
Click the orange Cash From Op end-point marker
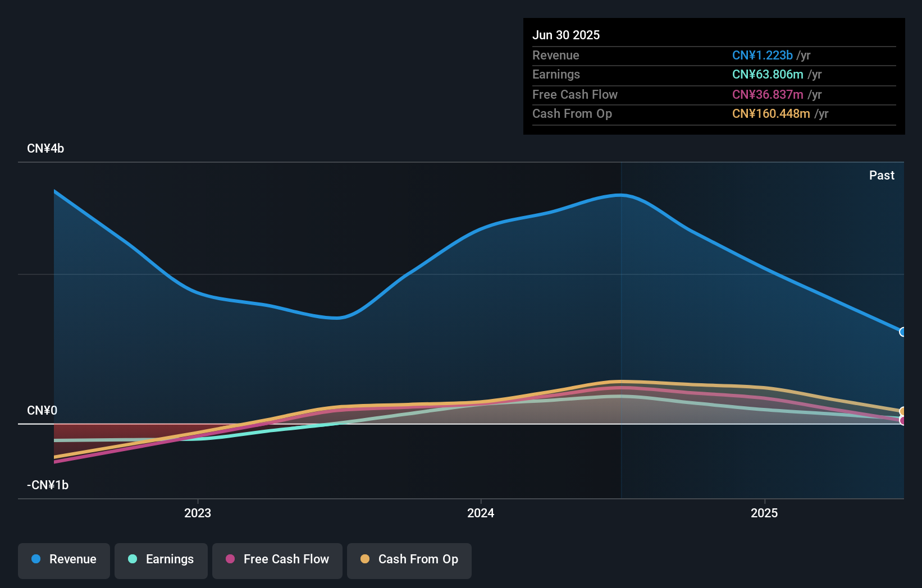point(902,411)
